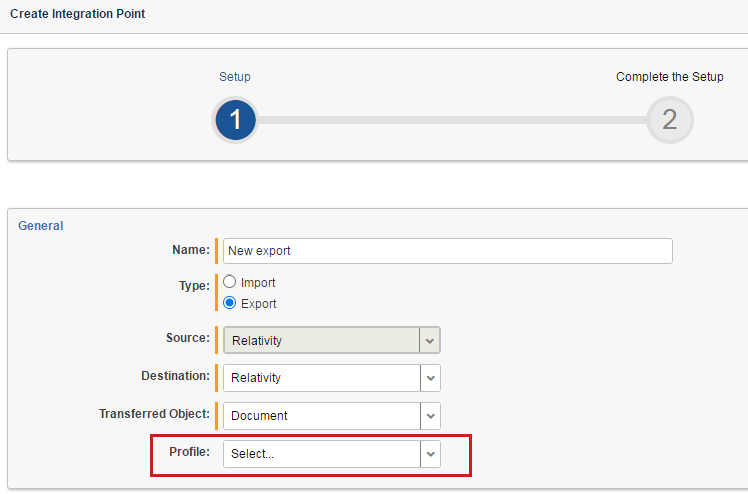Click the Export option label
The width and height of the screenshot is (748, 494).
pyautogui.click(x=259, y=304)
